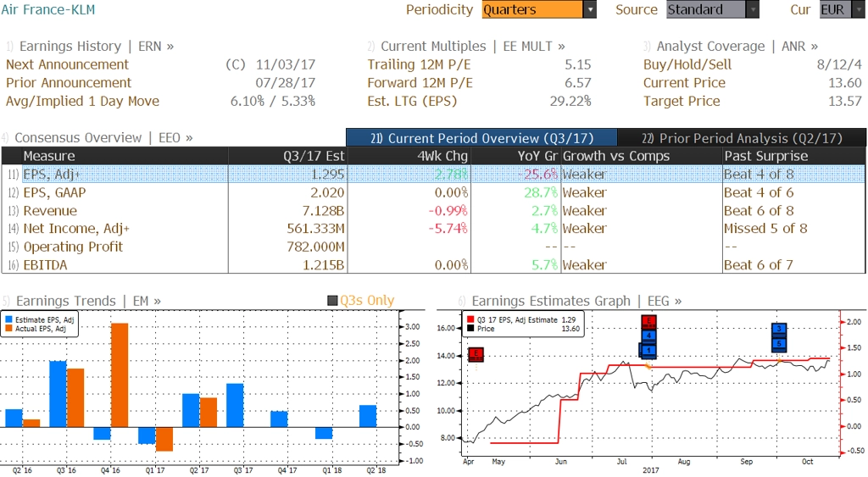Click the arrow next to Quarters field
This screenshot has height=477, width=868.
[x=590, y=9]
